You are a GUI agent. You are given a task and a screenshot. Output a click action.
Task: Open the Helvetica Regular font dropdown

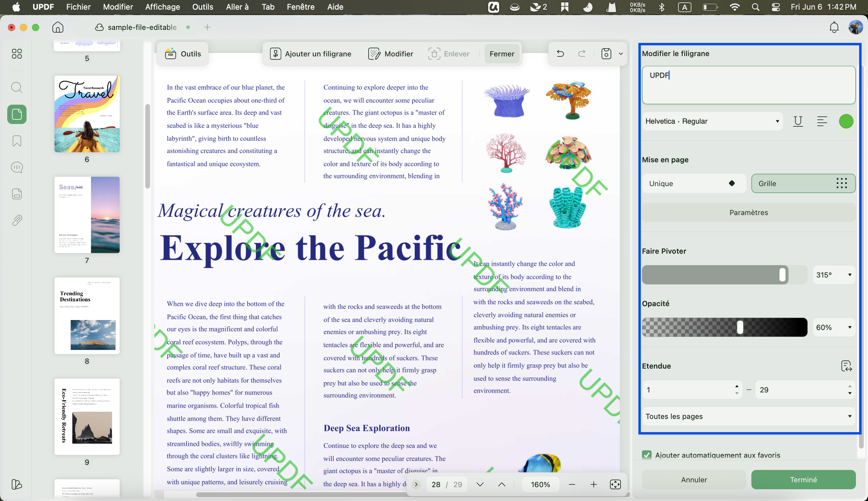pyautogui.click(x=712, y=121)
